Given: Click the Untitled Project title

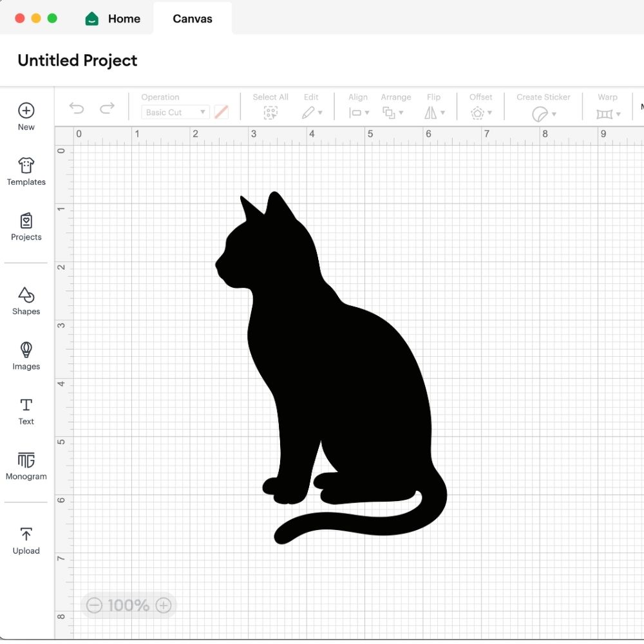Looking at the screenshot, I should click(x=77, y=61).
